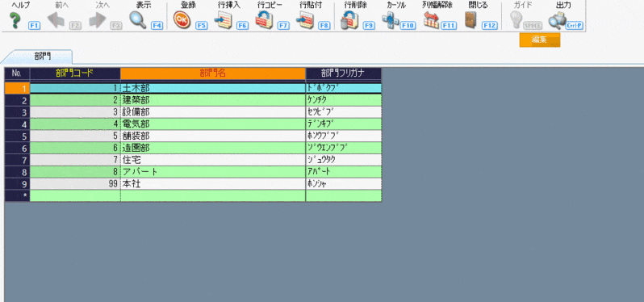Delete row with 行削除 trash icon
This screenshot has width=644, height=302.
[349, 20]
